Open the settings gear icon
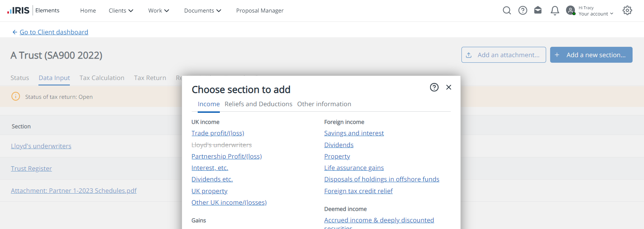Screen dimensions: 644x229 [x=627, y=10]
